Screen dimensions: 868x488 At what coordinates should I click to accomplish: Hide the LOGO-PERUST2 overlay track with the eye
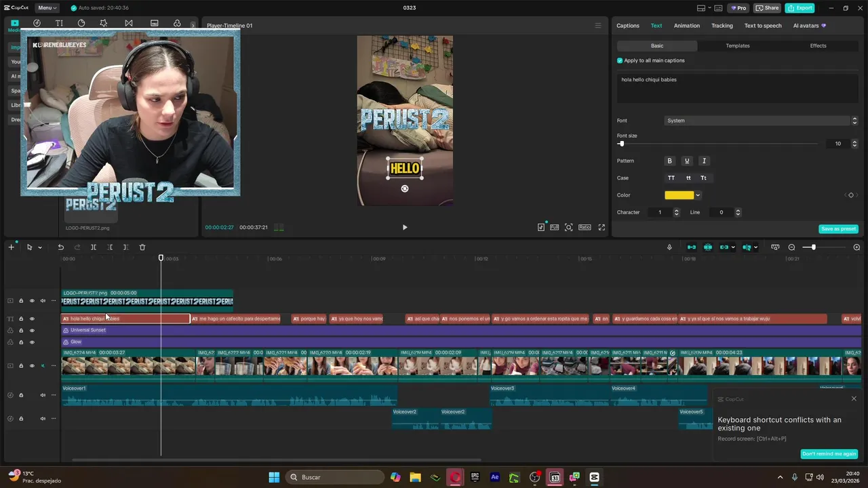tap(32, 301)
